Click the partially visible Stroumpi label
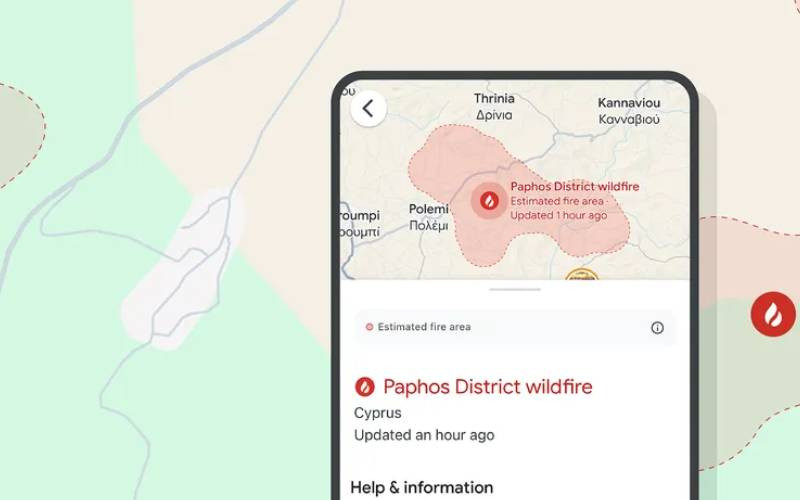This screenshot has width=800, height=500. 360,223
